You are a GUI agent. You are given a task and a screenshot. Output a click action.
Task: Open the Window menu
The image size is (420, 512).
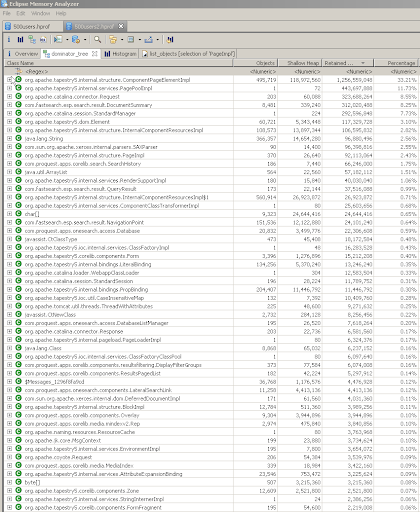[x=40, y=13]
